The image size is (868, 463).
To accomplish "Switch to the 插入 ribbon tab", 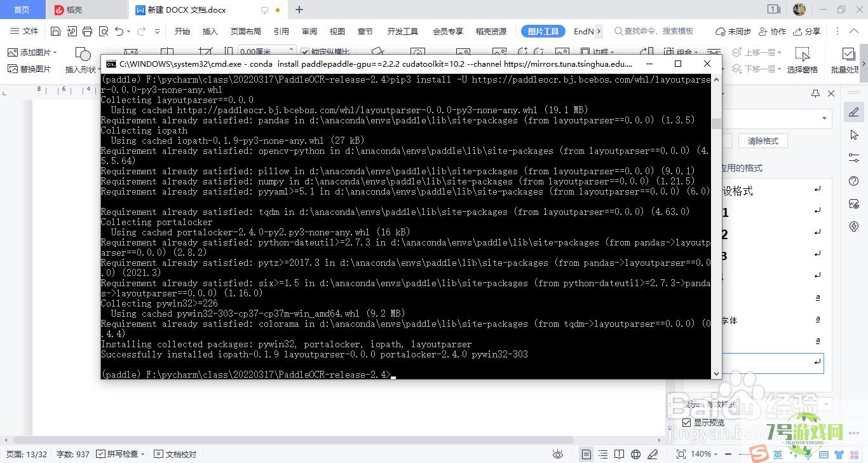I will pyautogui.click(x=210, y=31).
